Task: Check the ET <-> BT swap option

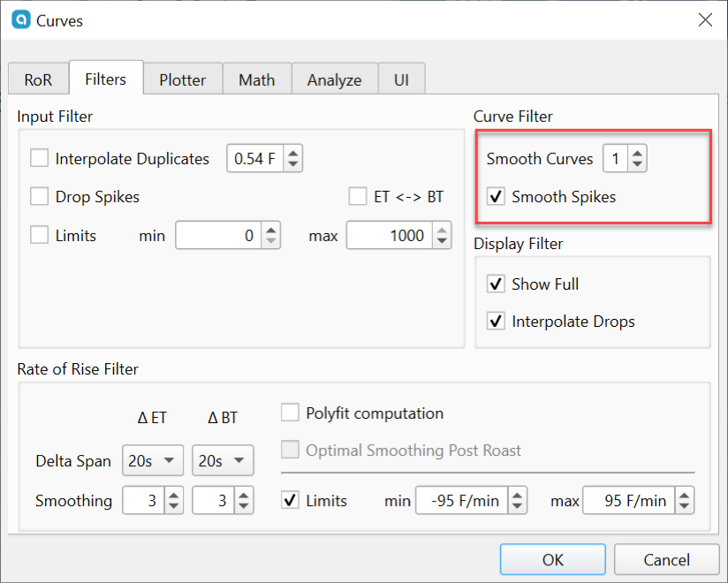Action: point(358,196)
